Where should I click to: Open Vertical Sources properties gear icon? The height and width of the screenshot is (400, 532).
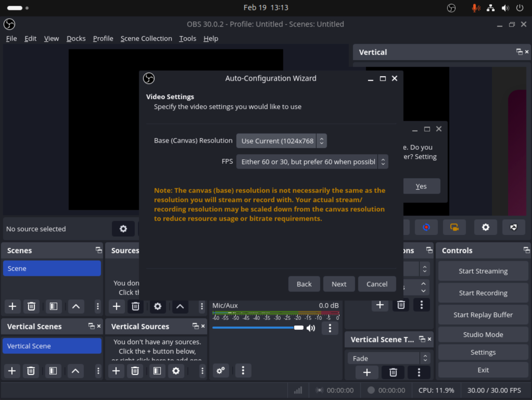[x=176, y=371]
